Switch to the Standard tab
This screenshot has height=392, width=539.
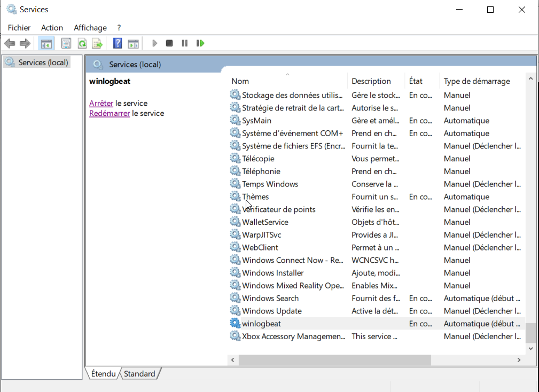pos(139,374)
